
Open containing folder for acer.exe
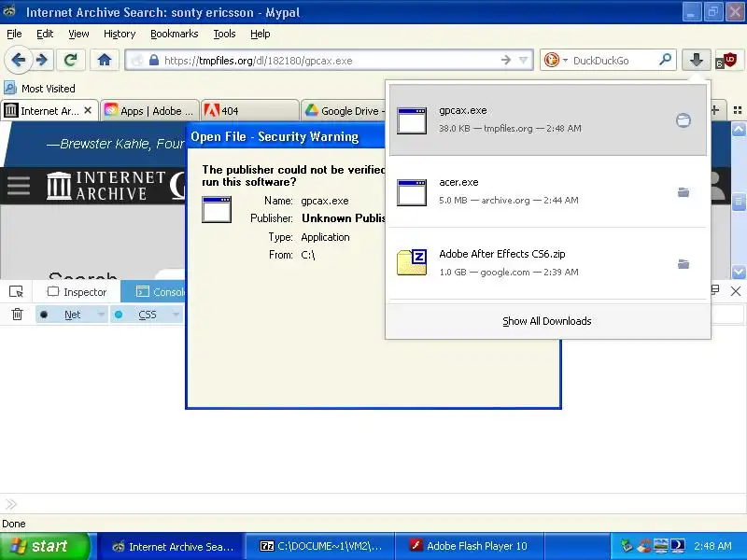click(x=684, y=192)
